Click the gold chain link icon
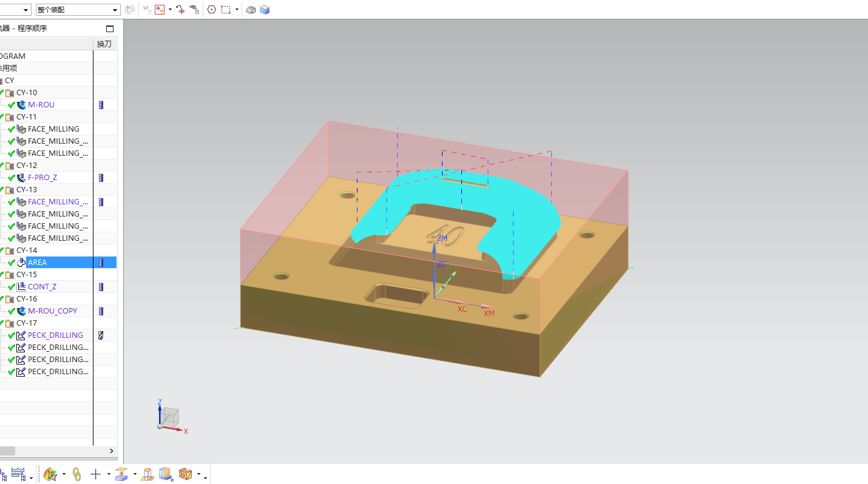Screen dimensions: 868x484 (x=76, y=474)
